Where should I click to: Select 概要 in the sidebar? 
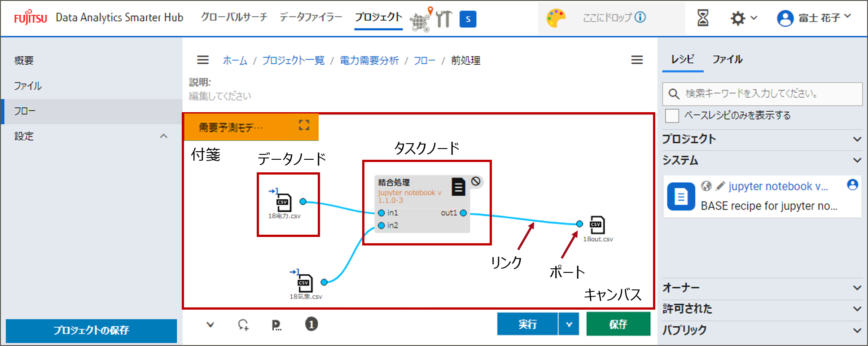point(24,61)
